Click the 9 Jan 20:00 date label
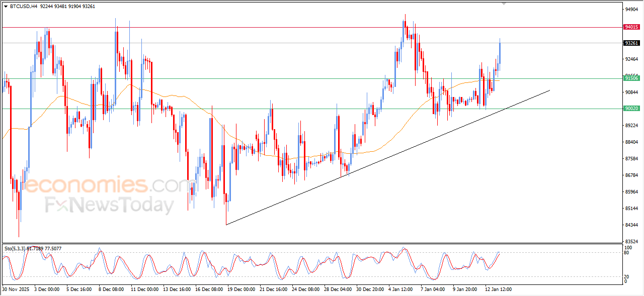This screenshot has height=296, width=644. (466, 289)
